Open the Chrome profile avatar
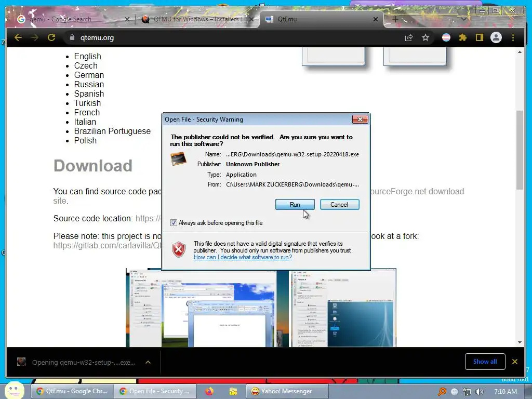Viewport: 532px width, 399px height. point(496,37)
